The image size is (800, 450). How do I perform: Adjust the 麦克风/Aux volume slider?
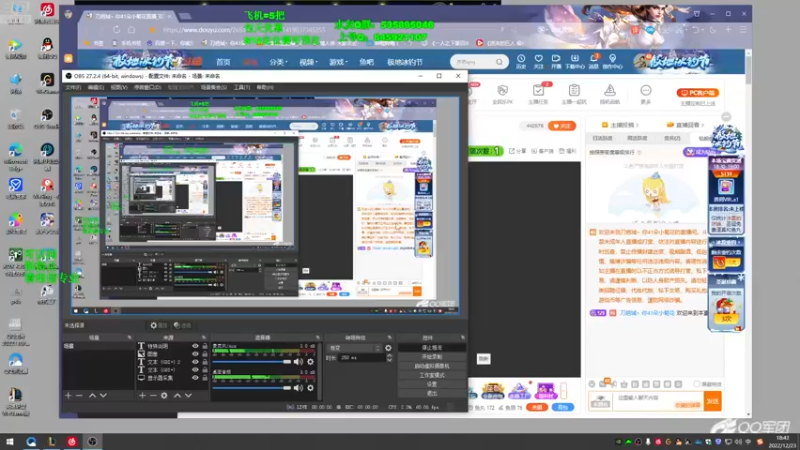[x=252, y=362]
